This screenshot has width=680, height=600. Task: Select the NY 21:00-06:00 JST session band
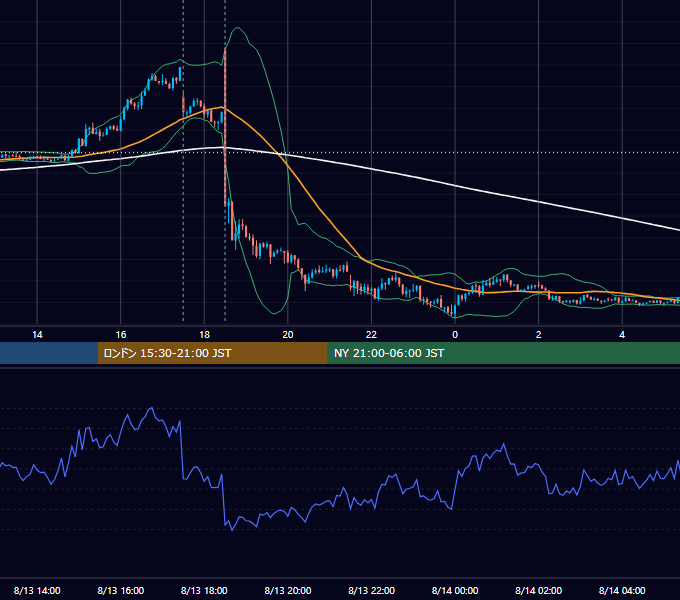503,353
